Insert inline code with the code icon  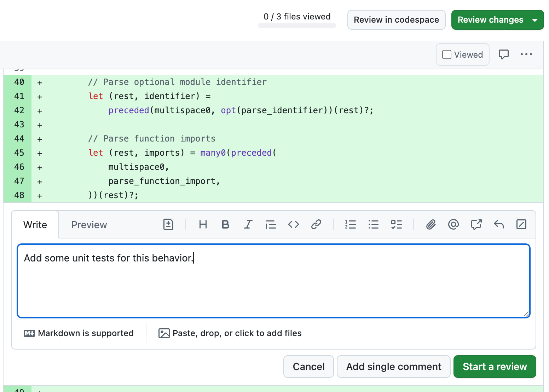tap(293, 224)
